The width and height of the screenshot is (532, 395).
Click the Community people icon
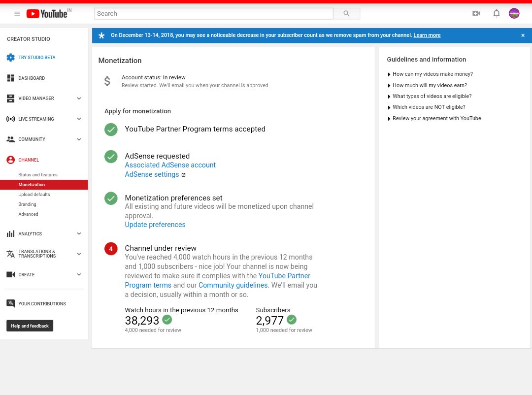tap(10, 139)
